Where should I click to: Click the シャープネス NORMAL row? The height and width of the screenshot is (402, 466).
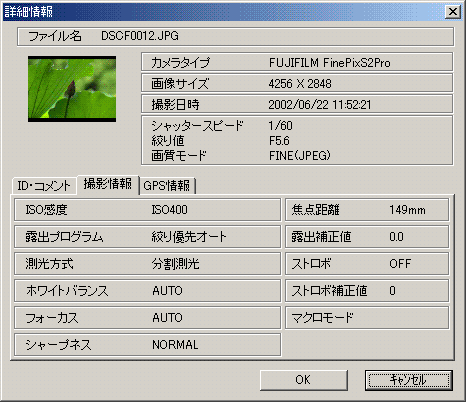pos(147,345)
